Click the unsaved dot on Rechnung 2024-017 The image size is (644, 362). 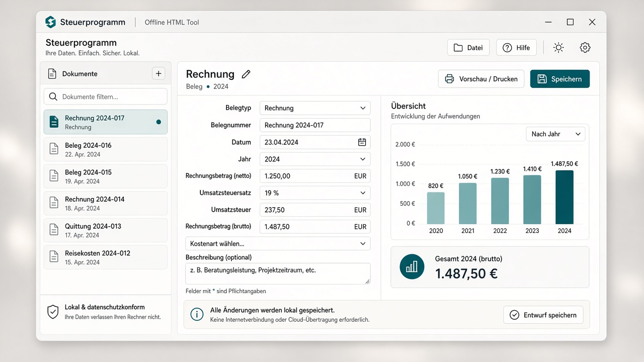point(158,122)
